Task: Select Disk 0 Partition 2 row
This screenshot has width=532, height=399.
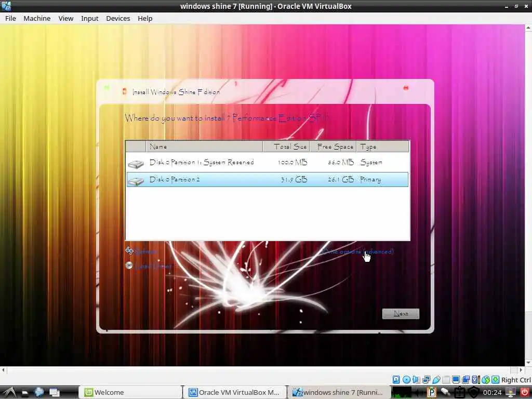Action: [268, 179]
